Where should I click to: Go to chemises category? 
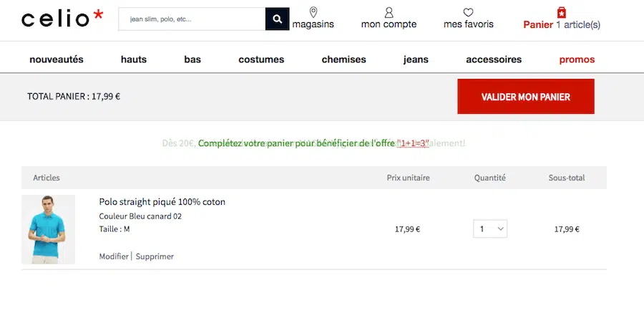[x=343, y=59]
